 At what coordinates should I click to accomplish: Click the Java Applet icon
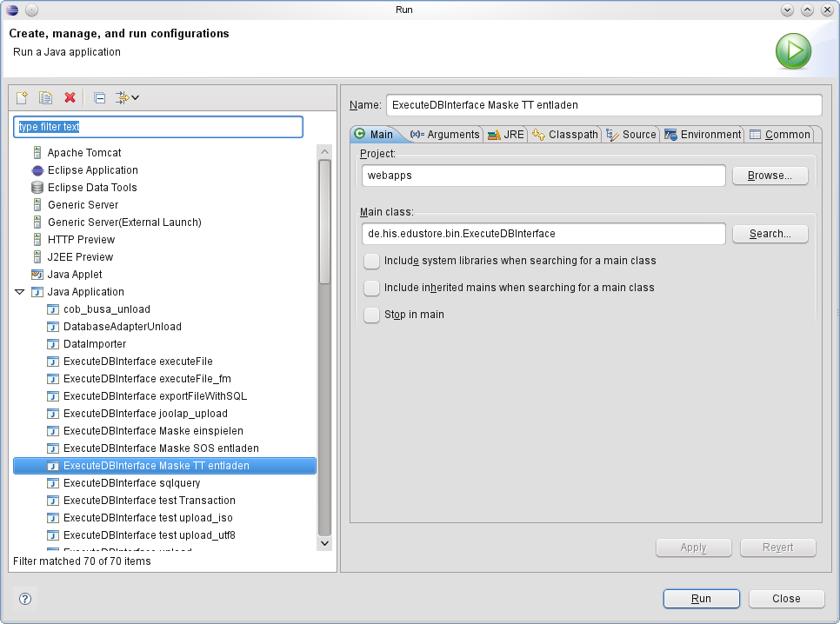coord(37,275)
